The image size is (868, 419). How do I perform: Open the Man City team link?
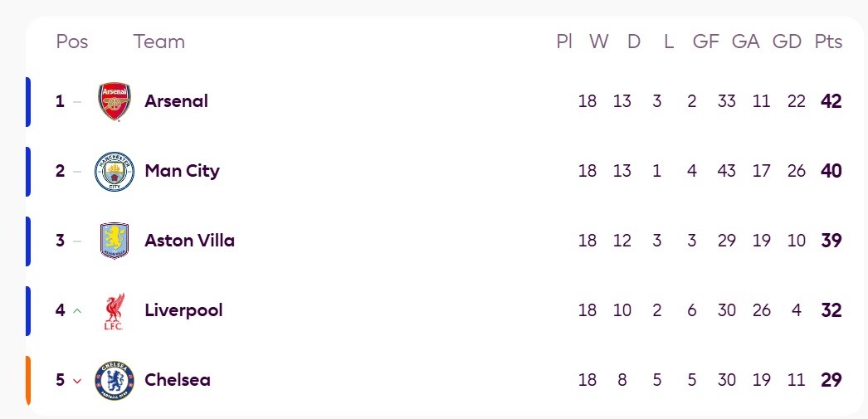182,171
